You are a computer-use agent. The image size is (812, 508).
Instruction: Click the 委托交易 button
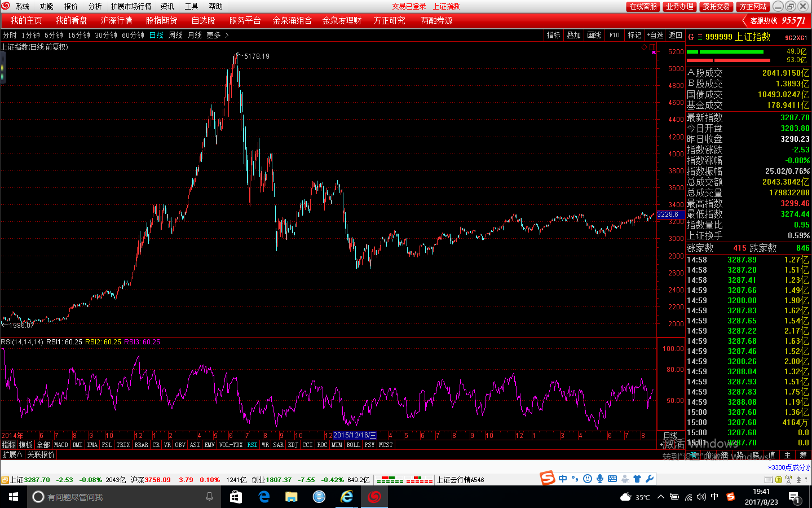point(716,6)
